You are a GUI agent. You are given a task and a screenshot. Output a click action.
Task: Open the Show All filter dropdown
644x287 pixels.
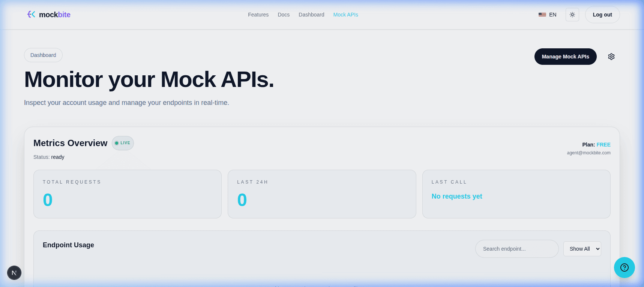coord(582,249)
